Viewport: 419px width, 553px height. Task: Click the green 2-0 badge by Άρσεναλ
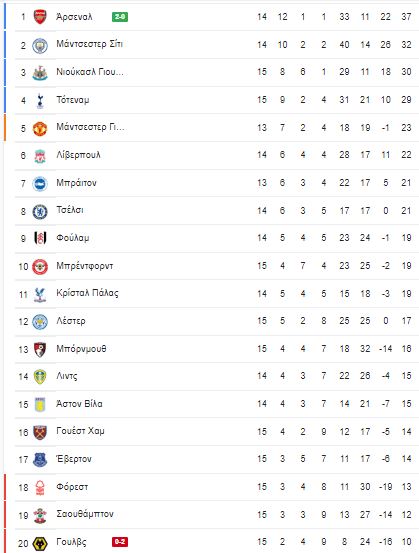120,17
